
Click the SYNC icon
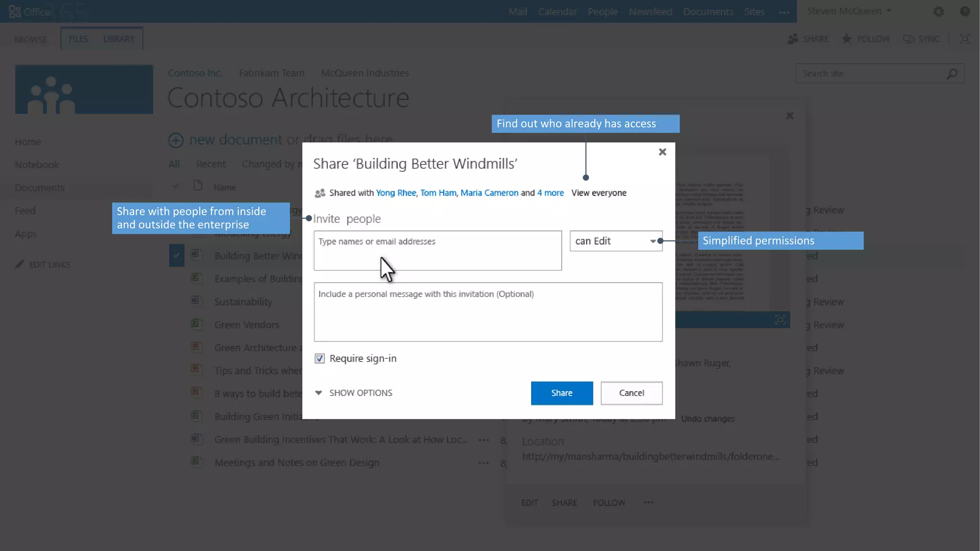click(x=909, y=39)
